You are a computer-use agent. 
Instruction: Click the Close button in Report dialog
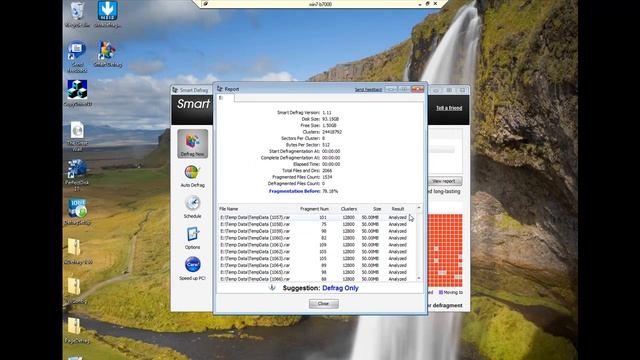[323, 303]
